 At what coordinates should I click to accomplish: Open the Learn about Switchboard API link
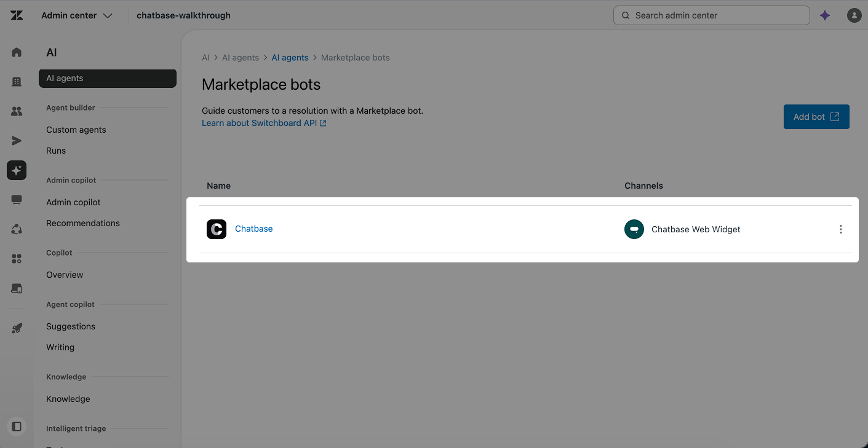[264, 123]
